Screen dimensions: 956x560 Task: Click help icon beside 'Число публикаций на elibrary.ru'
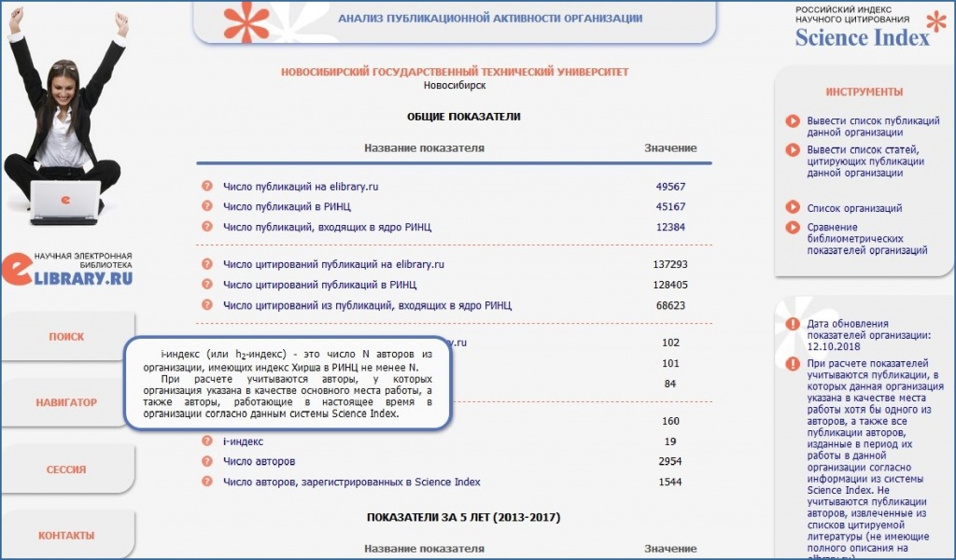click(207, 186)
